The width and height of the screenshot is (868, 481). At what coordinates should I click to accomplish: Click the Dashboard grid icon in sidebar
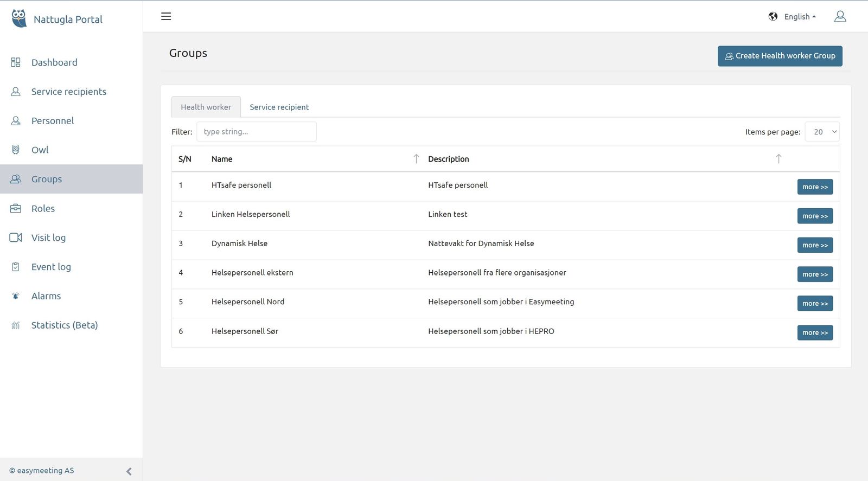(x=16, y=62)
